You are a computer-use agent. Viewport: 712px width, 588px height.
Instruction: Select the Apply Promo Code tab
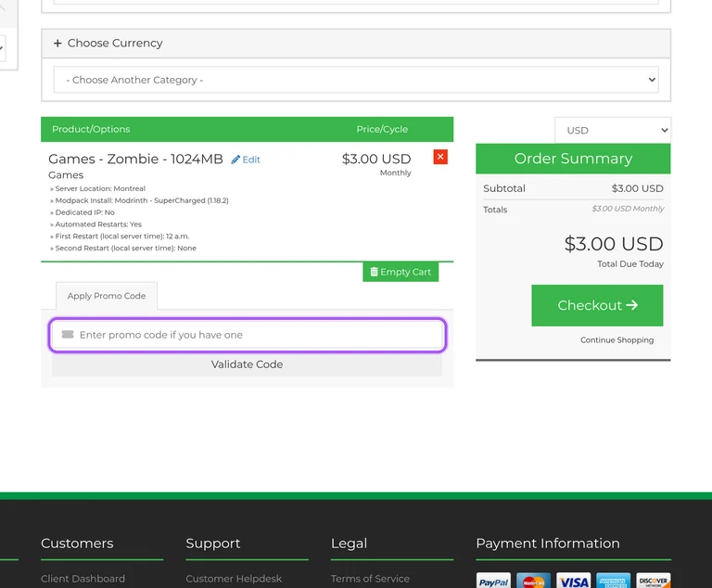(107, 296)
